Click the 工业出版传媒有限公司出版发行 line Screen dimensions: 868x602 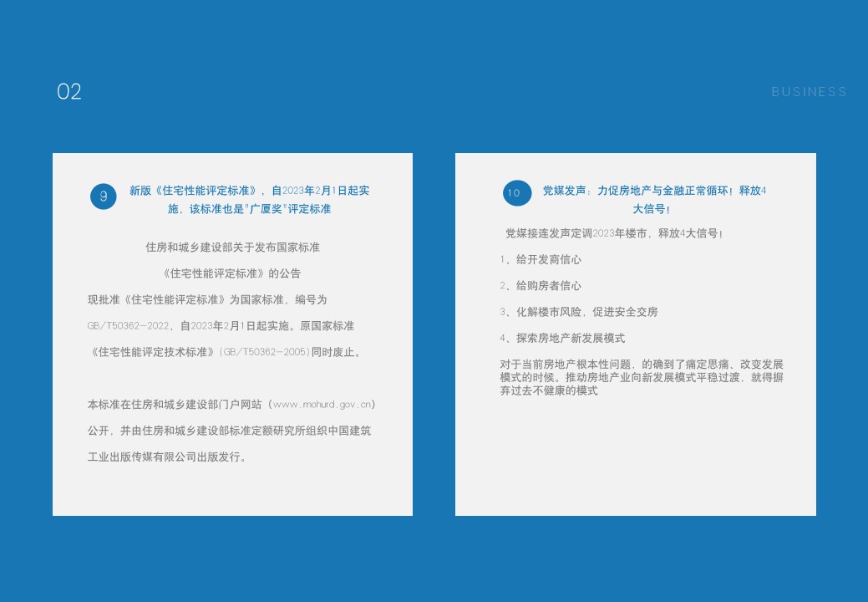pos(168,457)
